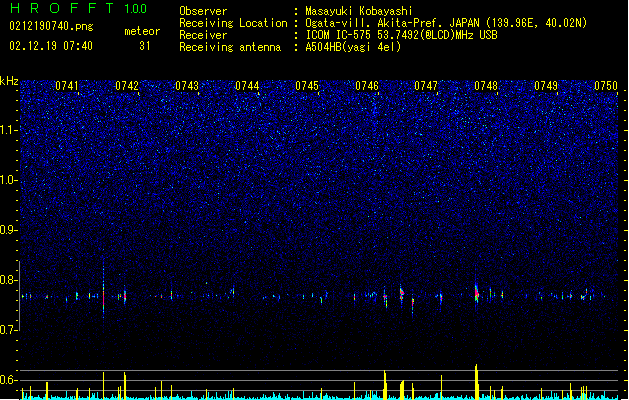The width and height of the screenshot is (629, 400).
Task: Click the 0747 time marker
Action: coord(426,86)
